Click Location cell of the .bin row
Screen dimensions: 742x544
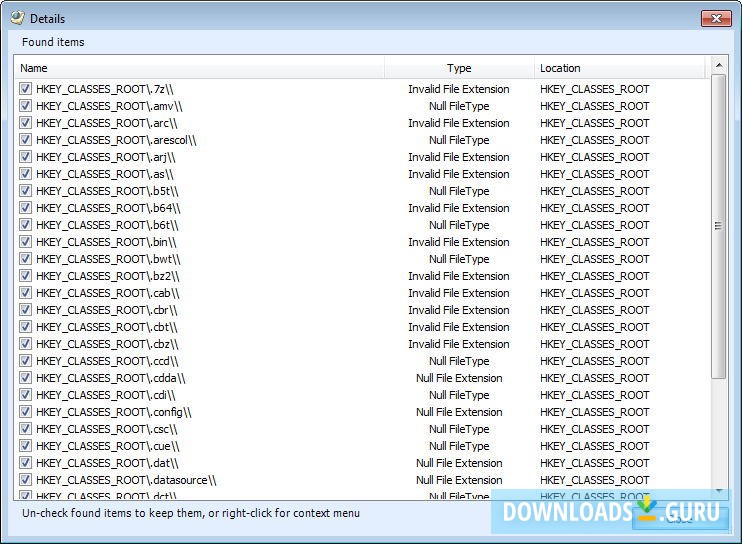click(594, 242)
